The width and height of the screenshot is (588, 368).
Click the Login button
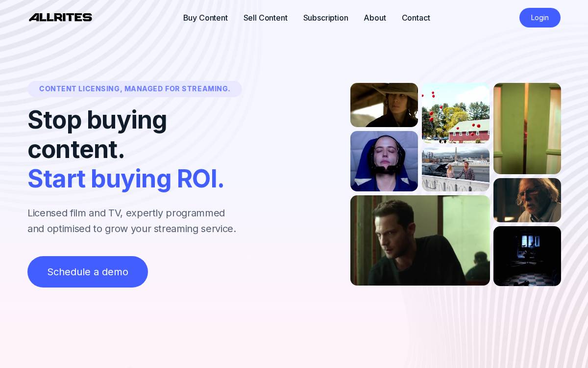click(x=540, y=18)
